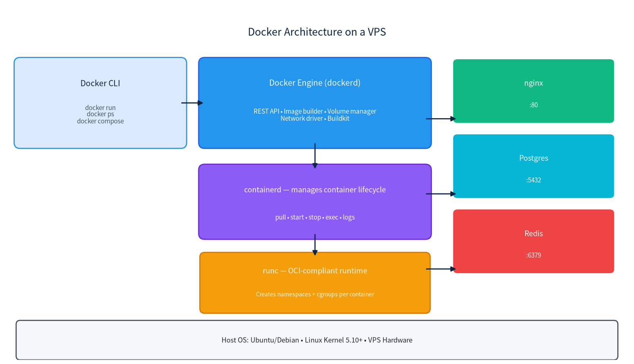634x364 pixels.
Task: Select the "Redis" container label
Action: click(x=534, y=234)
